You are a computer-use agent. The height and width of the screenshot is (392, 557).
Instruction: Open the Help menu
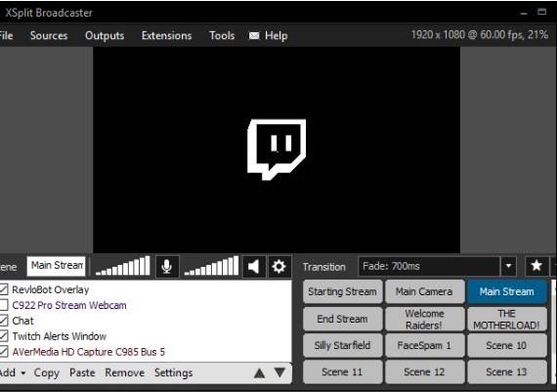tap(276, 35)
